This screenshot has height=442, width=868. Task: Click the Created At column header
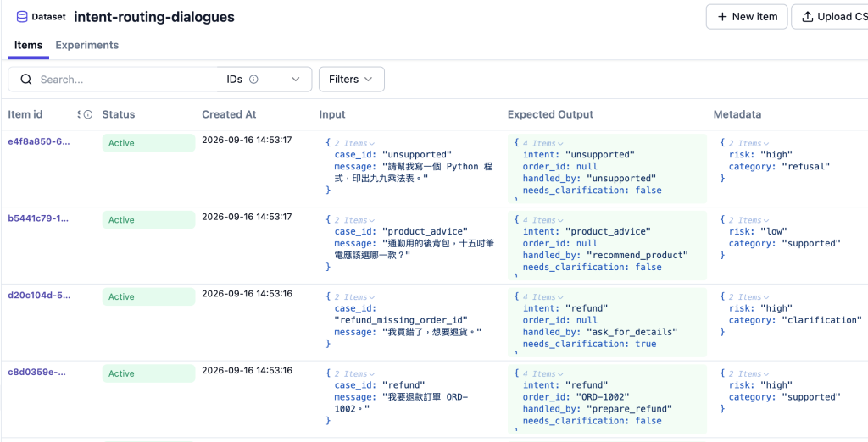229,114
